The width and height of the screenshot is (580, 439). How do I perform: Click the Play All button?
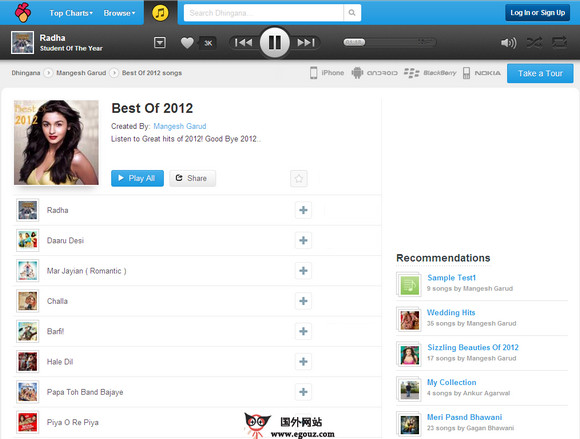pyautogui.click(x=137, y=178)
